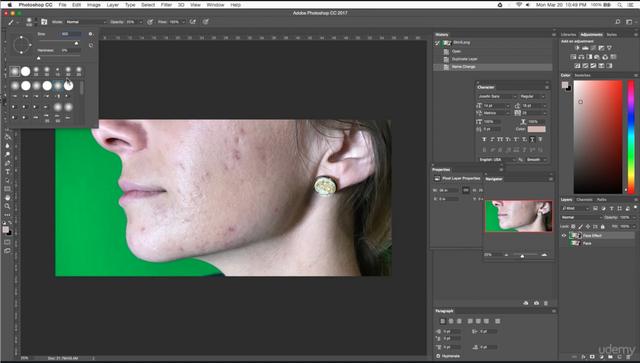Screen dimensions: 640x363
Task: Open the Brush panel toggle icon
Action: 44,22
